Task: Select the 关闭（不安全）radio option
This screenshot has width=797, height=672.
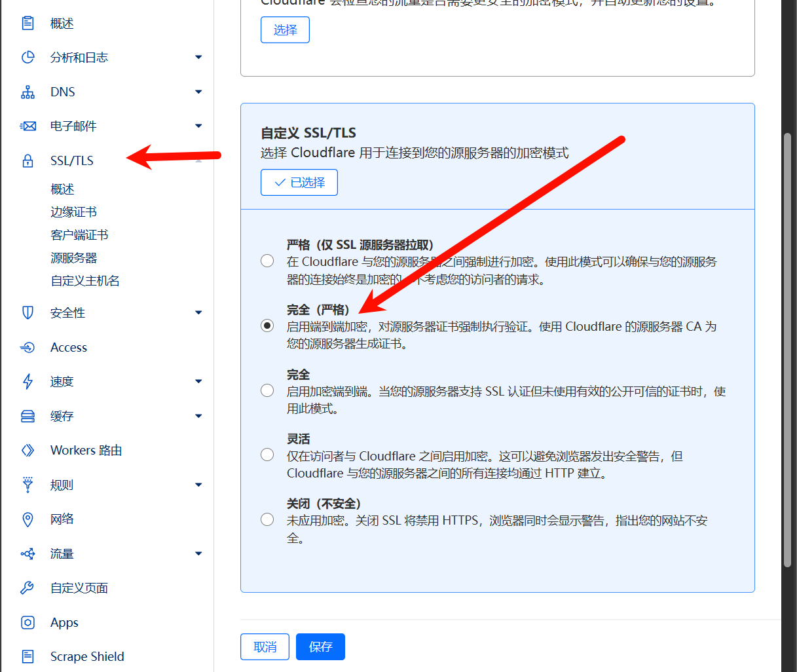Action: pos(267,519)
